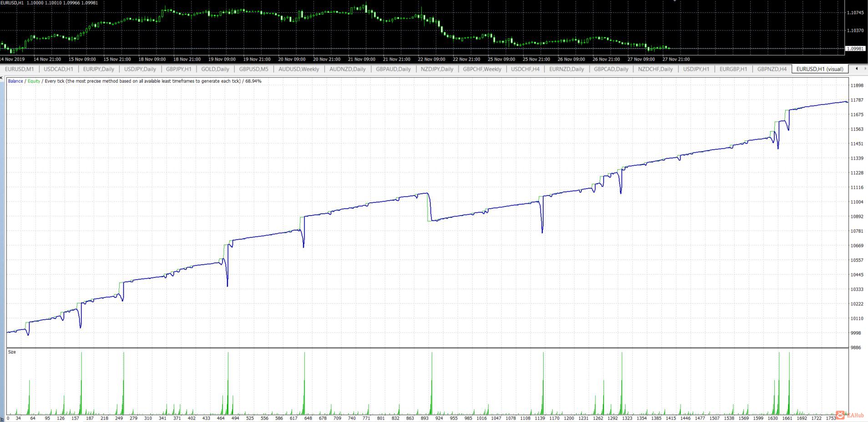Image resolution: width=868 pixels, height=422 pixels.
Task: Select the EURJPY,Daily chart tab
Action: click(99, 69)
